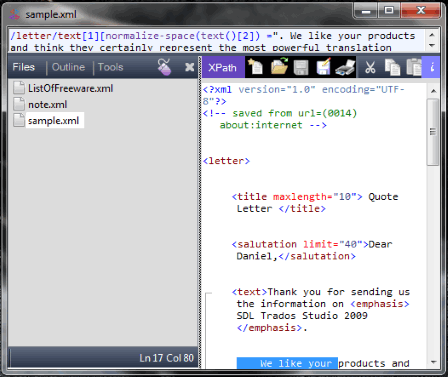
Task: Click the Save floppy disk icon
Action: 301,67
